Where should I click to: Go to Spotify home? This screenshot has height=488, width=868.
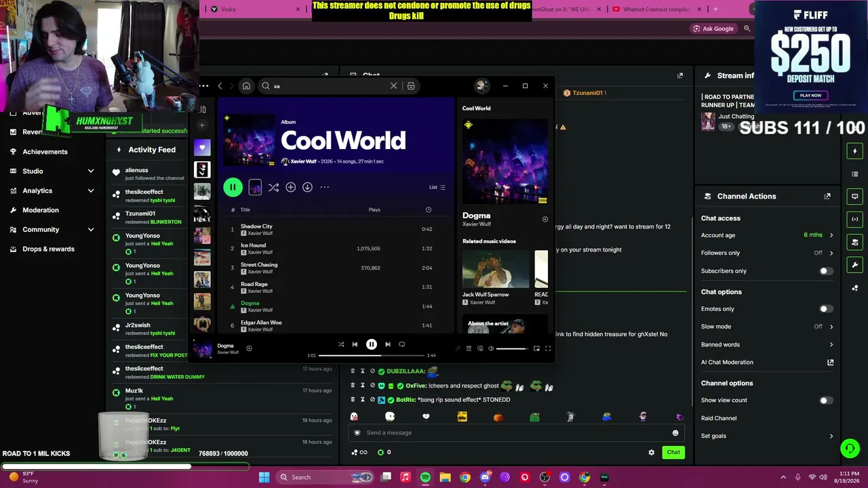point(246,86)
